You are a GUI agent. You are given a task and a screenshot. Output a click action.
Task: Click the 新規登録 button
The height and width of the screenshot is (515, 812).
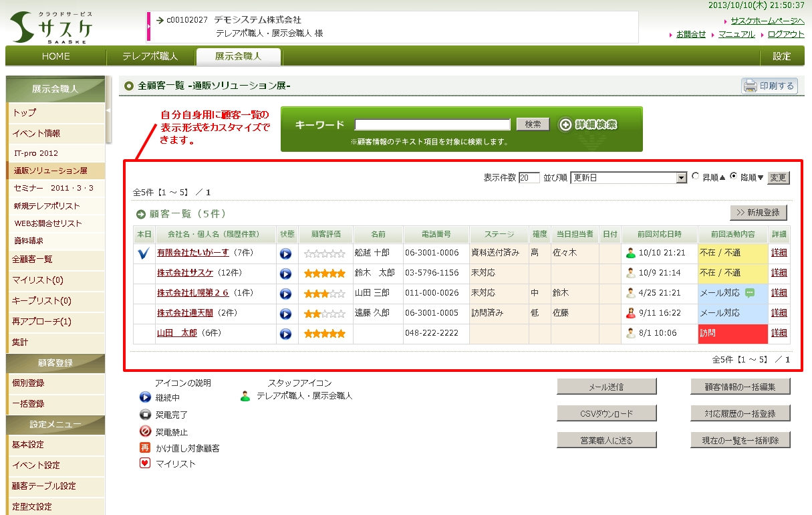(758, 213)
